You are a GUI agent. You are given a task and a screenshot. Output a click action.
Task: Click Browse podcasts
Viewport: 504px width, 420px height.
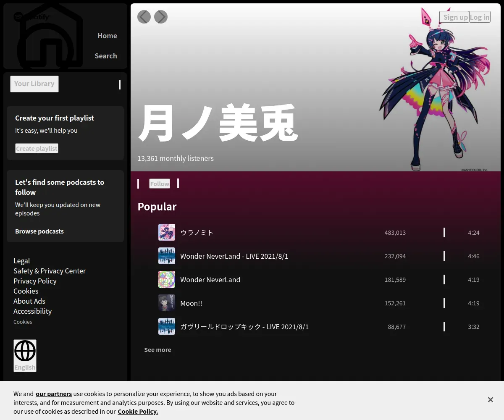[x=39, y=231]
